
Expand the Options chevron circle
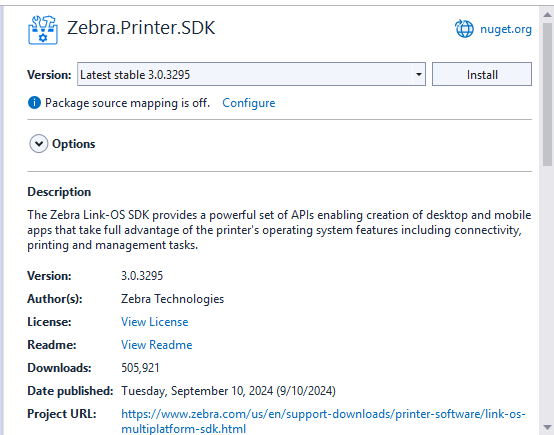tap(39, 144)
